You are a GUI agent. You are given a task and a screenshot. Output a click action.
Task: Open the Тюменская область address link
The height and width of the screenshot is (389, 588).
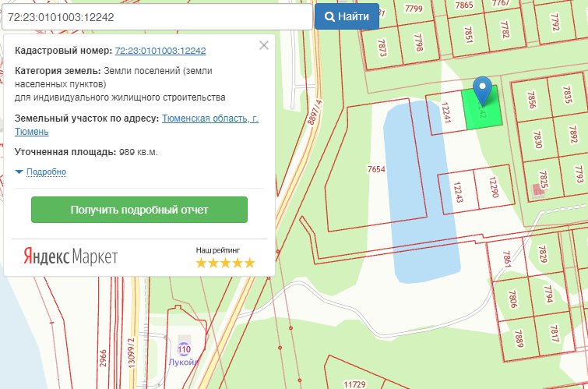(x=210, y=118)
